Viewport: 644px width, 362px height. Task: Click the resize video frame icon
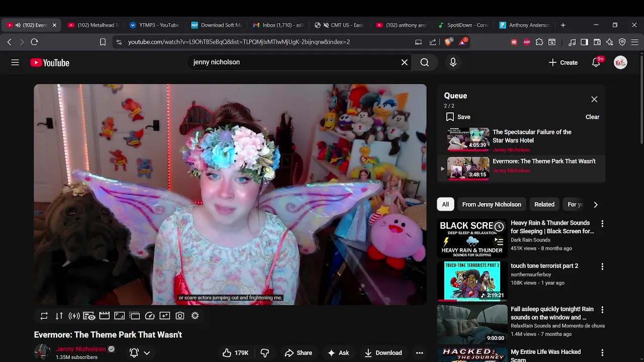tap(119, 316)
